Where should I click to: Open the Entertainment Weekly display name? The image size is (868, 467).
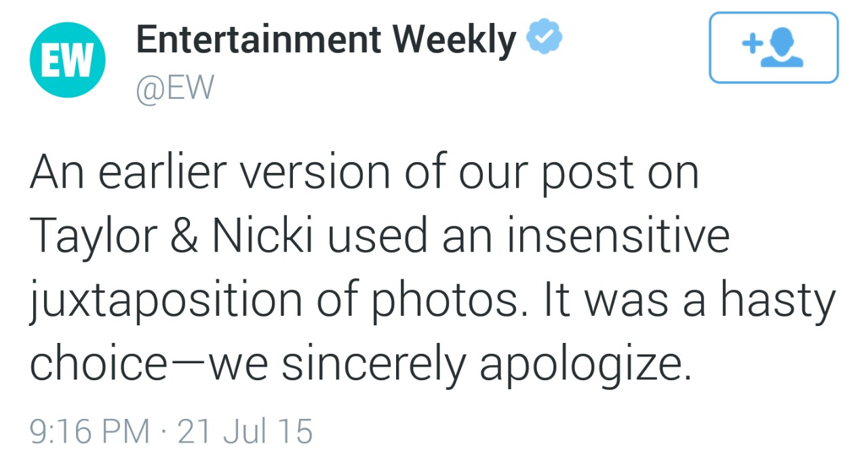tap(325, 41)
